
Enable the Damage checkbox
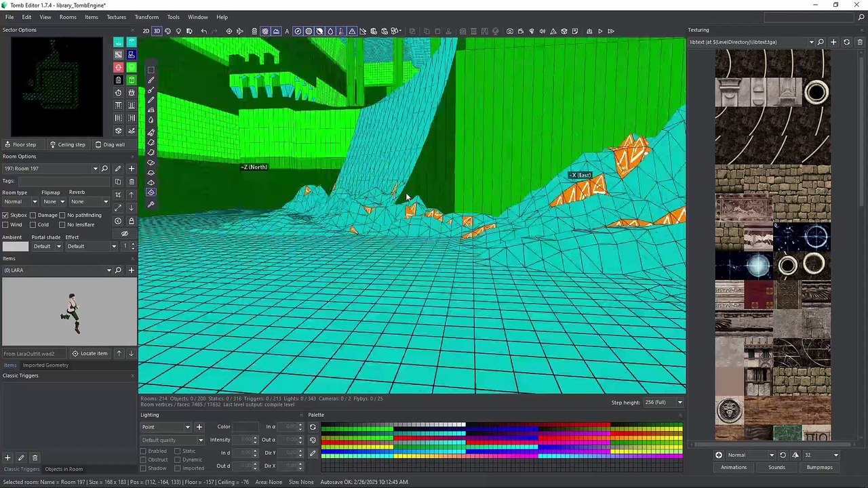33,215
